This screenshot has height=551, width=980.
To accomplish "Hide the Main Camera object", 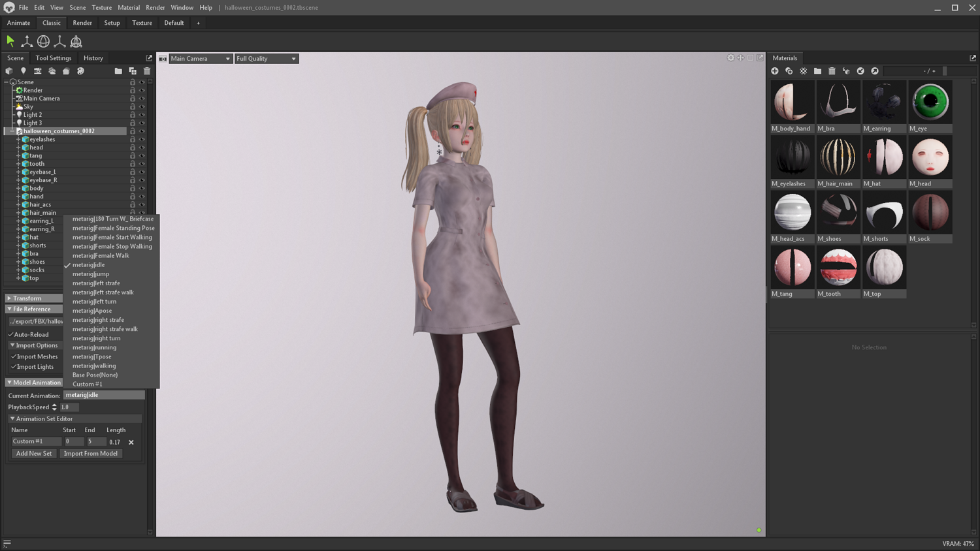I will (142, 99).
